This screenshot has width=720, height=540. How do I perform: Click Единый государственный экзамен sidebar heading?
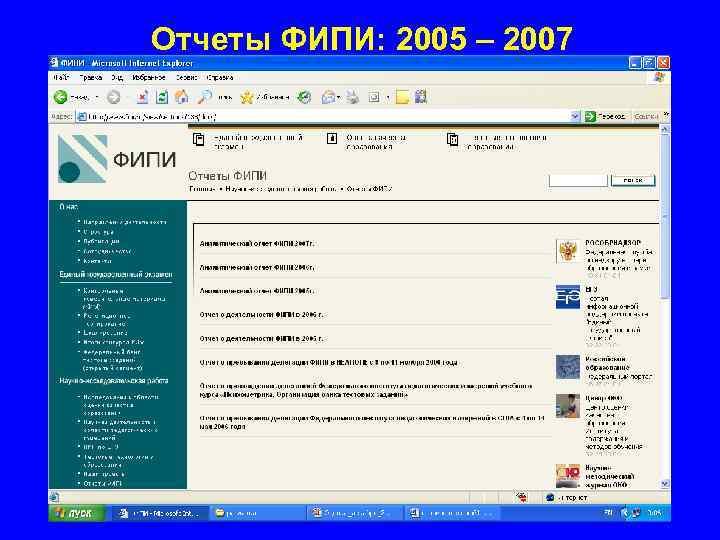(116, 275)
